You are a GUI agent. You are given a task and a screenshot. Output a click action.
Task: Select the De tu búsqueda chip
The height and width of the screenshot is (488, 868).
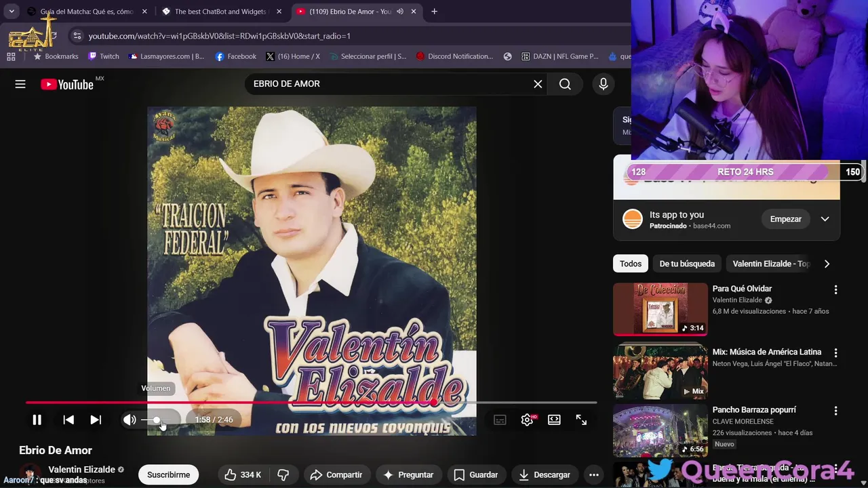pyautogui.click(x=687, y=264)
